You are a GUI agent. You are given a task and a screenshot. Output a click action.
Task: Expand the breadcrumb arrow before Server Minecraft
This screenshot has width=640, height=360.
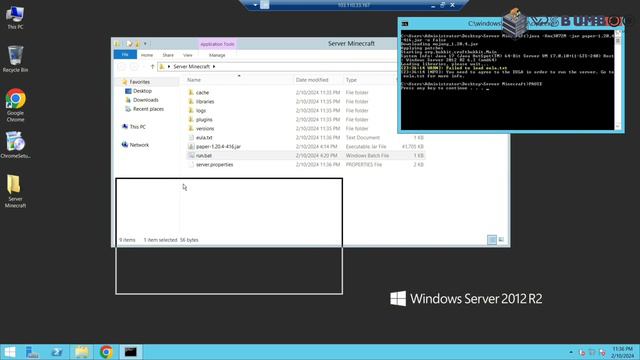[169, 67]
